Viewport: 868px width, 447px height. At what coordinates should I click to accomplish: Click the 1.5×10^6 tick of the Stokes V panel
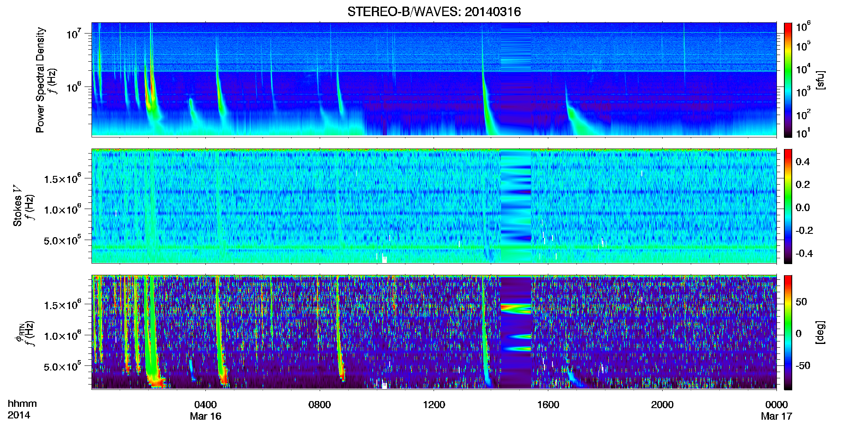coord(62,178)
